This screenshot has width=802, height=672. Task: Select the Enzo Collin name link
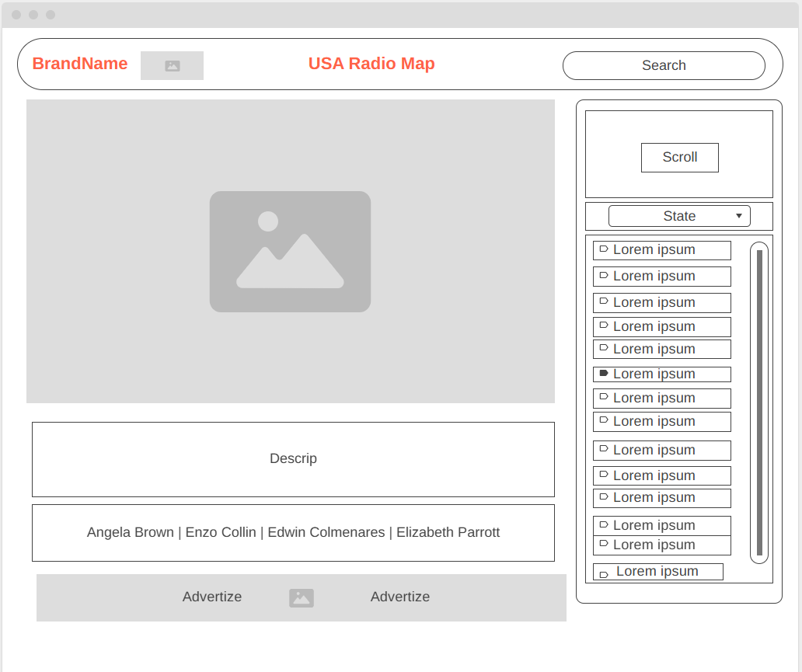pos(221,532)
